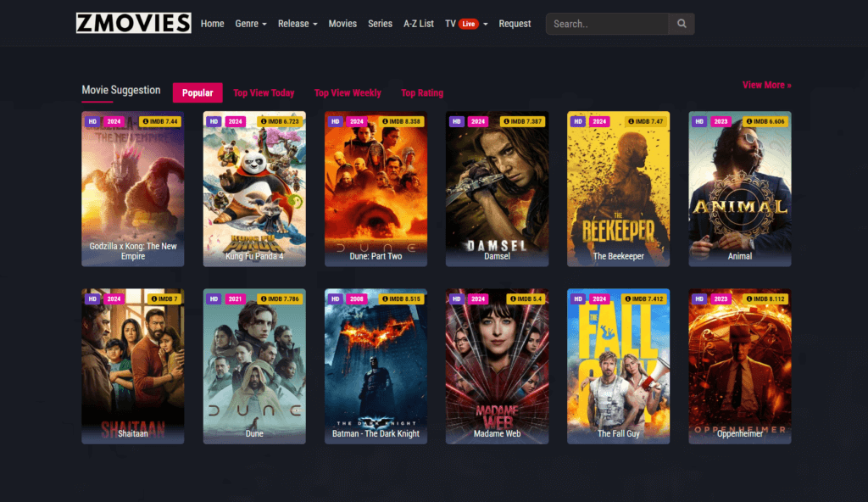The width and height of the screenshot is (868, 502).
Task: Go to the Series menu item
Action: 380,24
